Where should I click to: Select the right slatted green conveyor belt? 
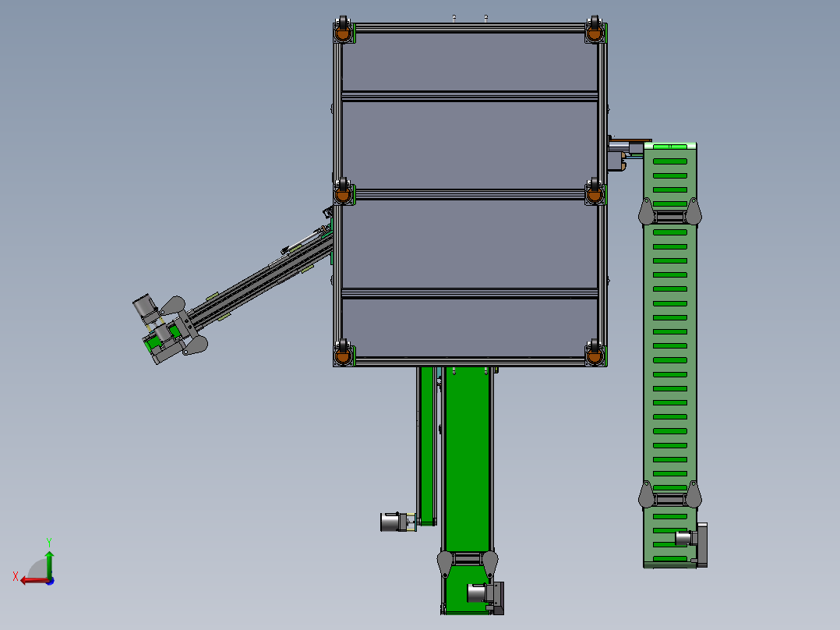click(x=669, y=351)
